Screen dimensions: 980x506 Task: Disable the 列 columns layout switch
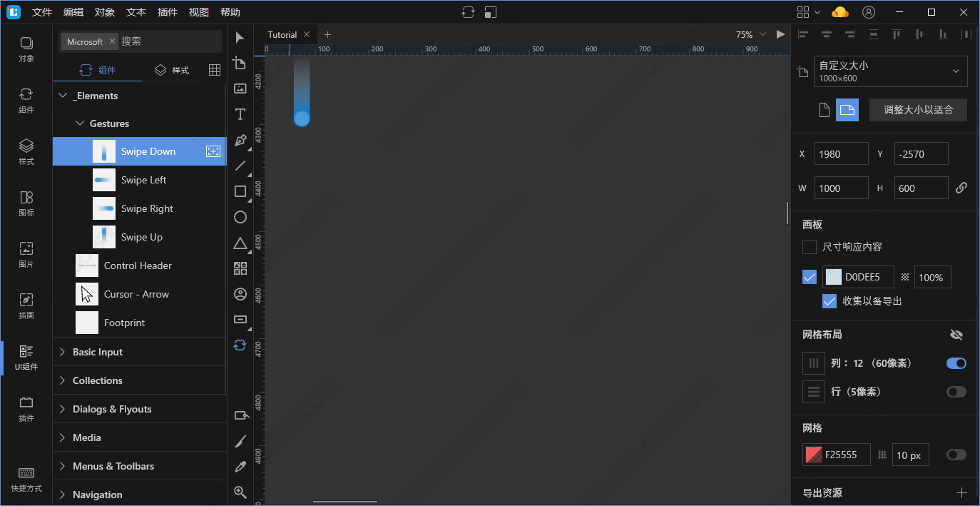pos(956,363)
